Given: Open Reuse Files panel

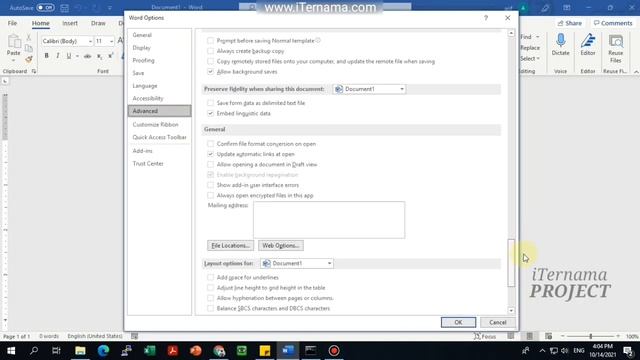Looking at the screenshot, I should pos(616,49).
